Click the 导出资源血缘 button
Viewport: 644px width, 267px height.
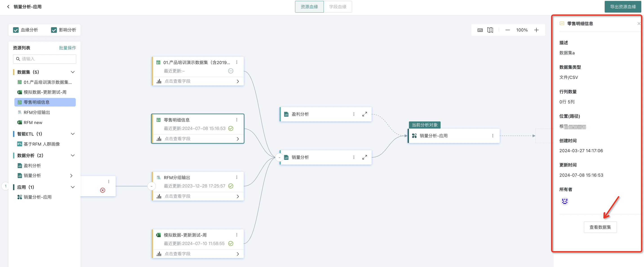click(x=623, y=7)
